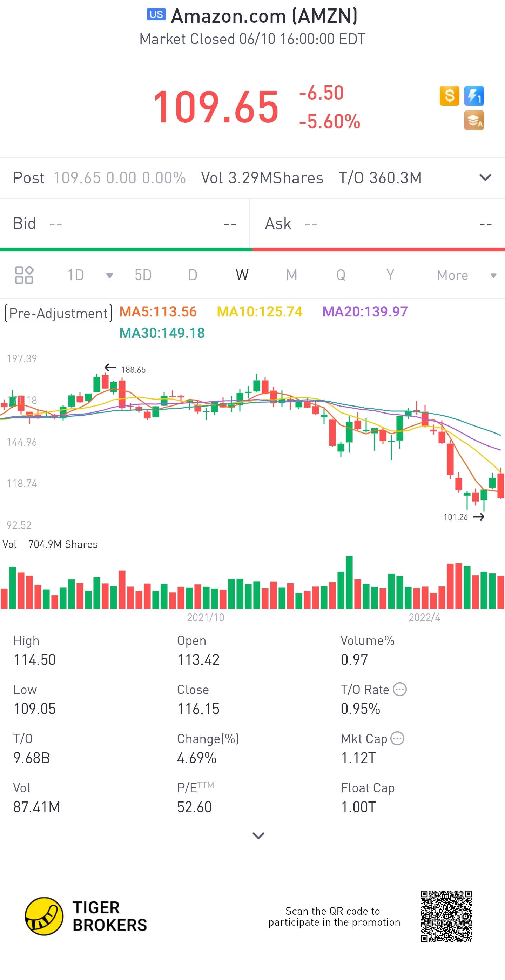Image resolution: width=505 pixels, height=980 pixels.
Task: Tap the Close 116.15 value
Action: pyautogui.click(x=198, y=709)
